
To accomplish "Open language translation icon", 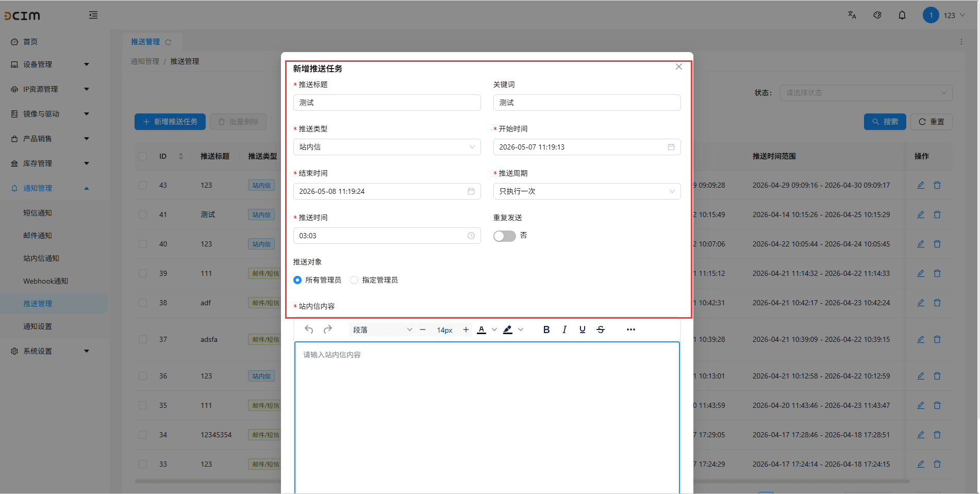I will (852, 15).
